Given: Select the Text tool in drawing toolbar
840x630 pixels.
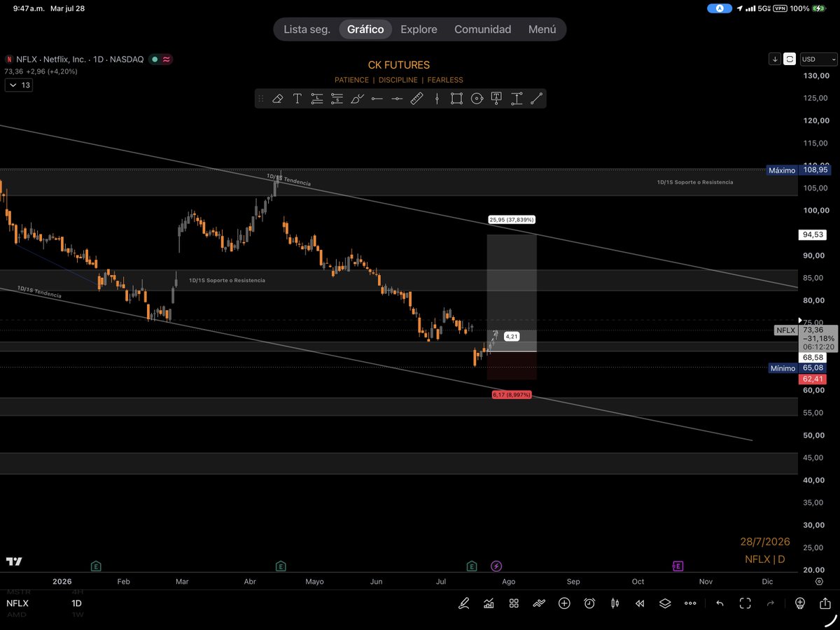Looking at the screenshot, I should [297, 99].
